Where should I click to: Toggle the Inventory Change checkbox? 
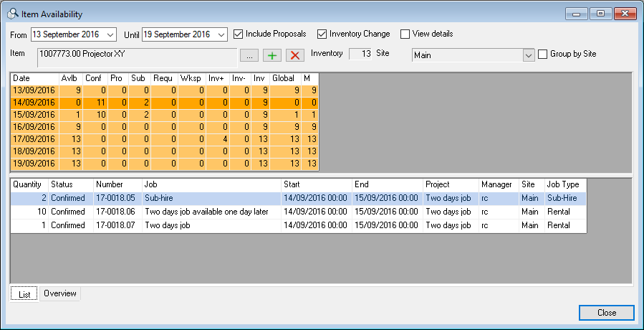(x=322, y=34)
